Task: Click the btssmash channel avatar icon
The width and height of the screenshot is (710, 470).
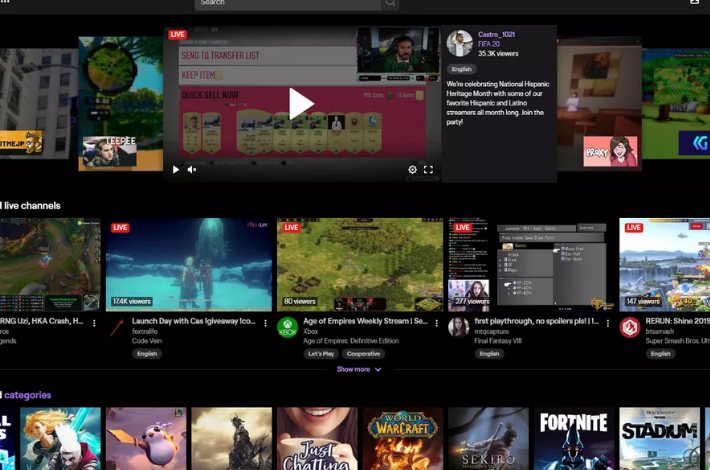Action: (630, 327)
